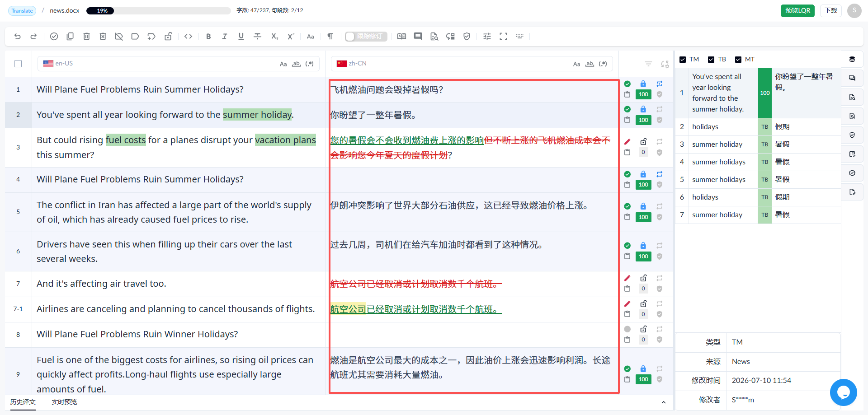Screen dimensions: 868x415
Task: Uncheck the MT checkbox
Action: pos(738,60)
